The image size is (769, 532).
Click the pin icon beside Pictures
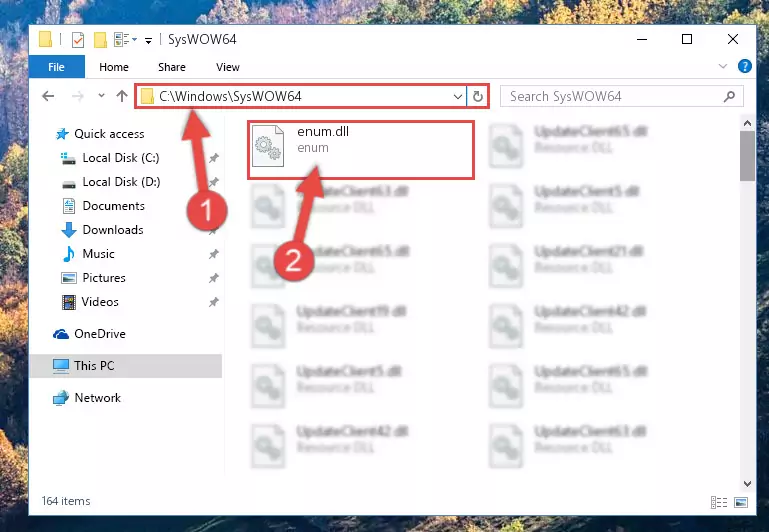point(214,278)
